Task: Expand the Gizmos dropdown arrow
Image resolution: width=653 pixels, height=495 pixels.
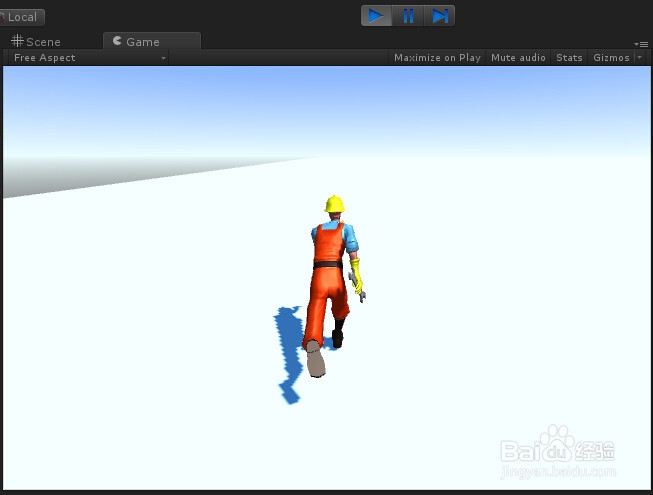Action: point(640,58)
